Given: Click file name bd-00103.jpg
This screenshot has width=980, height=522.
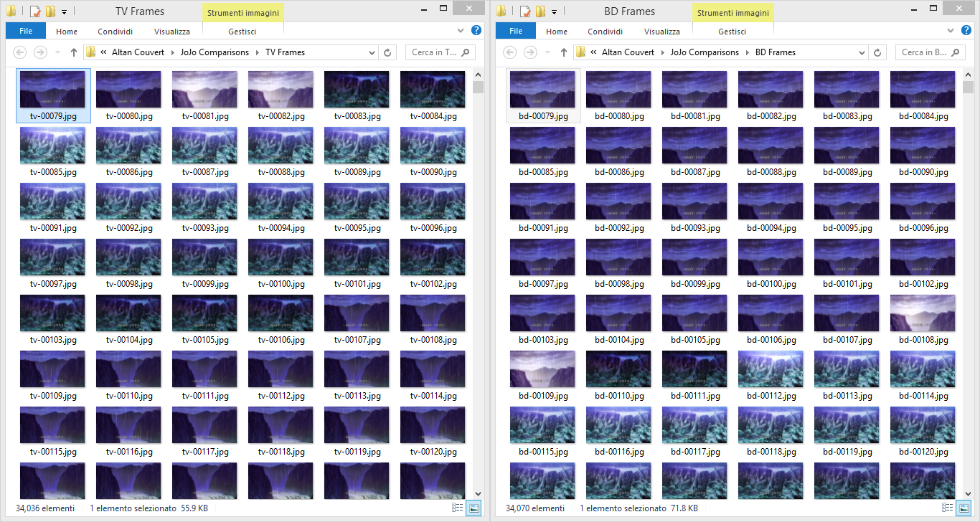Looking at the screenshot, I should [x=542, y=340].
